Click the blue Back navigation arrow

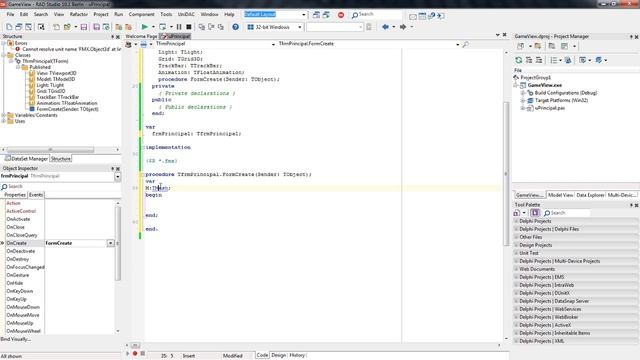(385, 27)
